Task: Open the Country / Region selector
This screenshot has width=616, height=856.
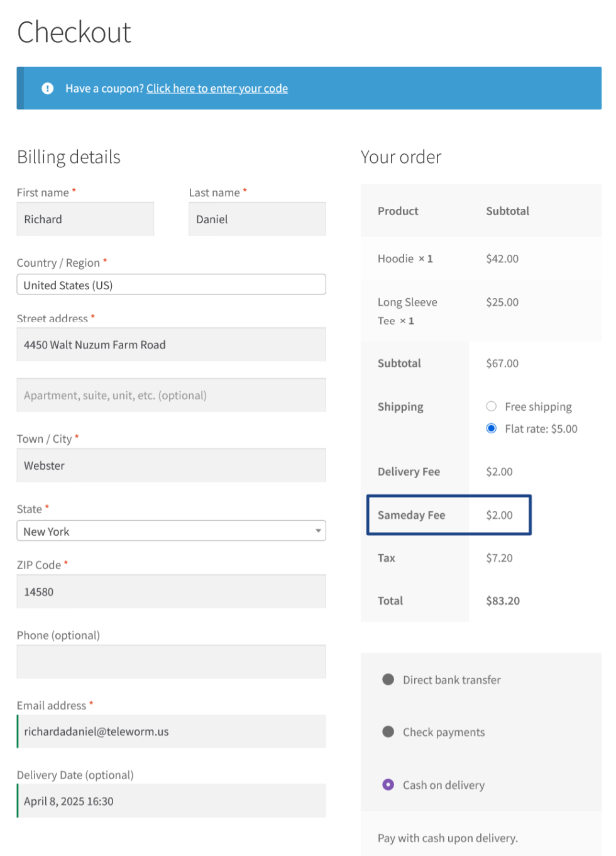Action: coord(171,285)
